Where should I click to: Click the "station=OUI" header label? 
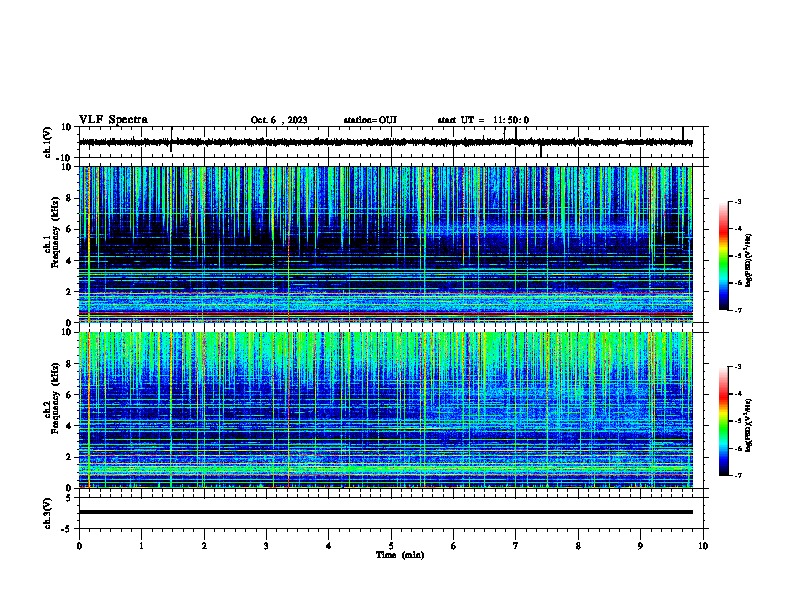(x=370, y=120)
